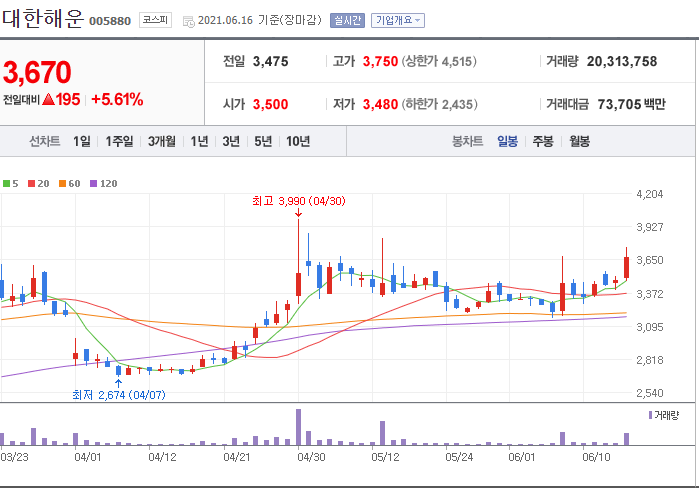Click the red 20-day moving average swatch
The image size is (699, 488).
[x=31, y=184]
